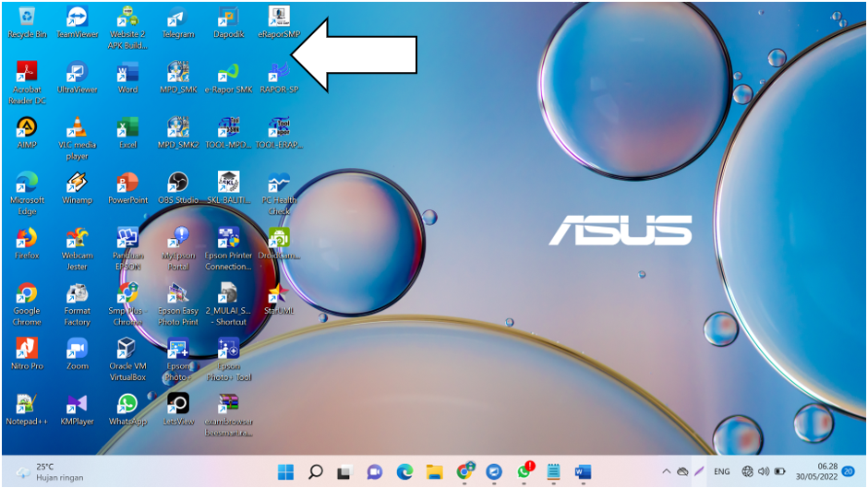Show hidden icons in system tray
The image size is (868, 488).
click(666, 471)
